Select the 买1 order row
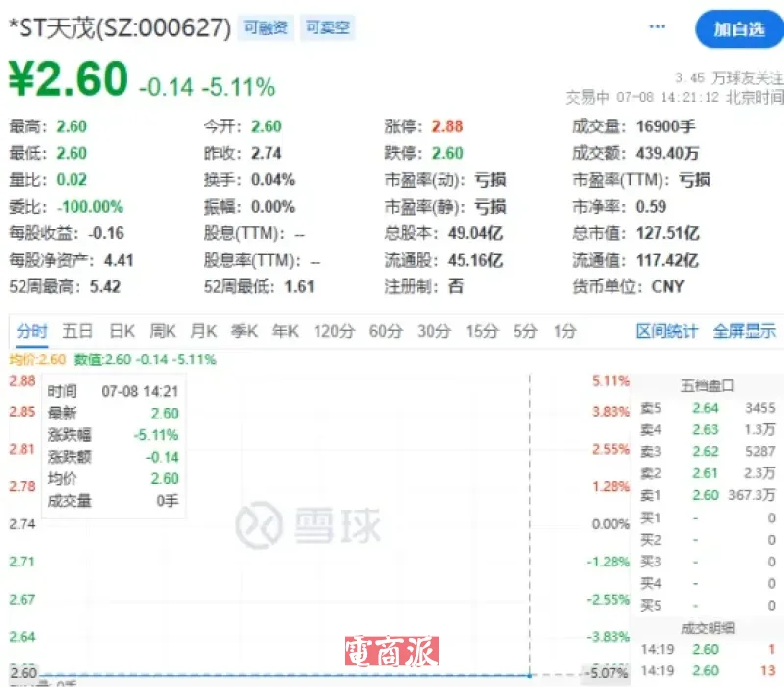This screenshot has height=688, width=784. 708,518
